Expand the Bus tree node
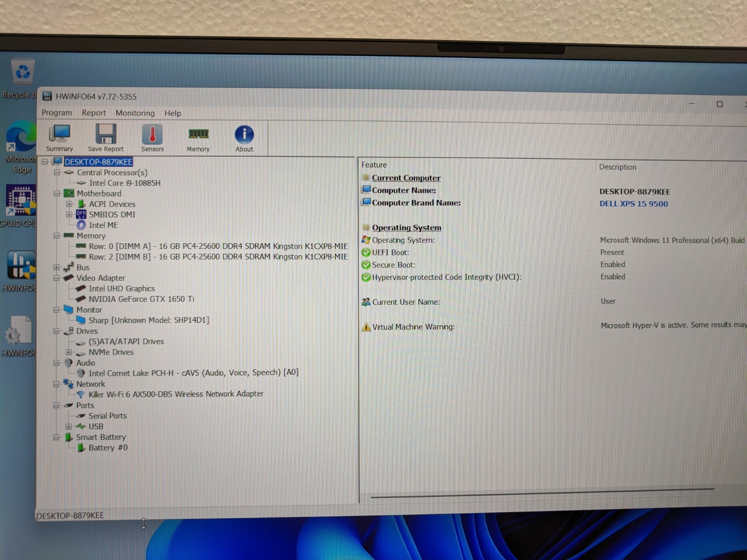This screenshot has width=747, height=560. point(56,267)
